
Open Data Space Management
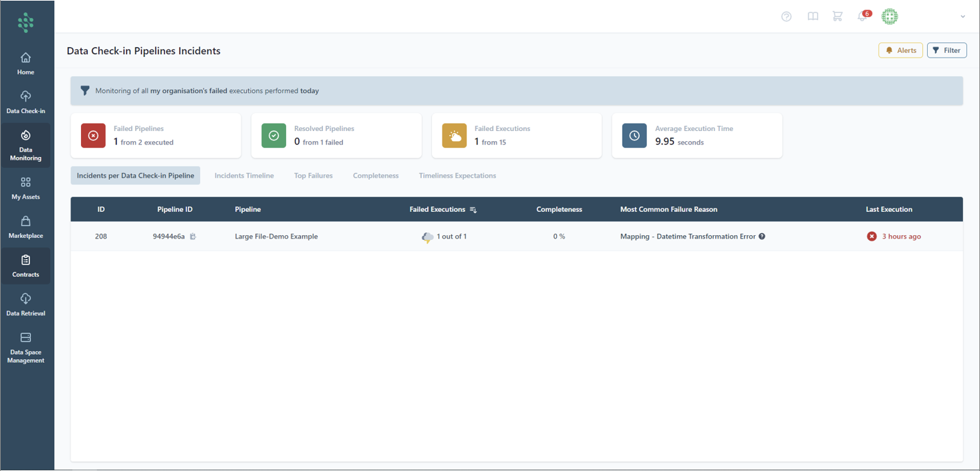tap(25, 347)
